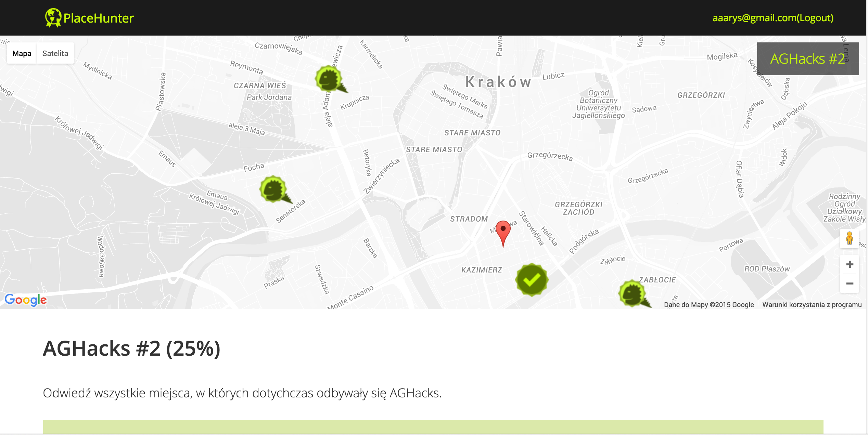Zoom in with the plus button
The width and height of the screenshot is (868, 435).
click(849, 264)
